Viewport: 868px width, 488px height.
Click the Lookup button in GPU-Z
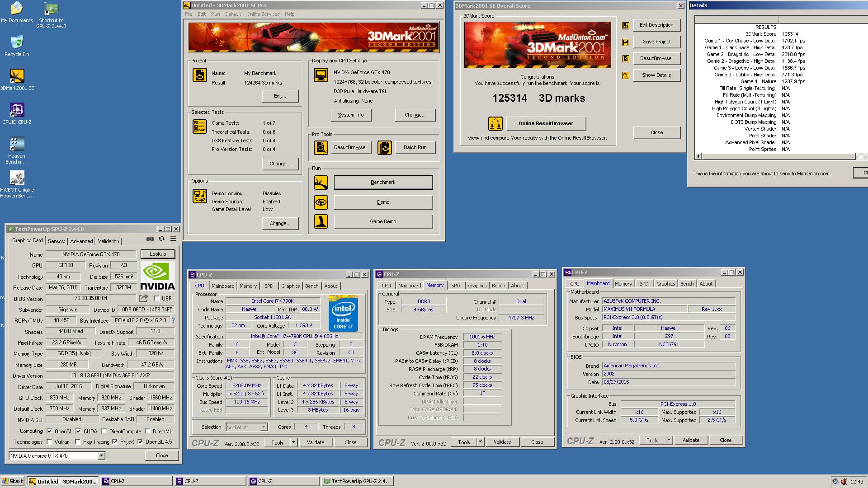[158, 254]
